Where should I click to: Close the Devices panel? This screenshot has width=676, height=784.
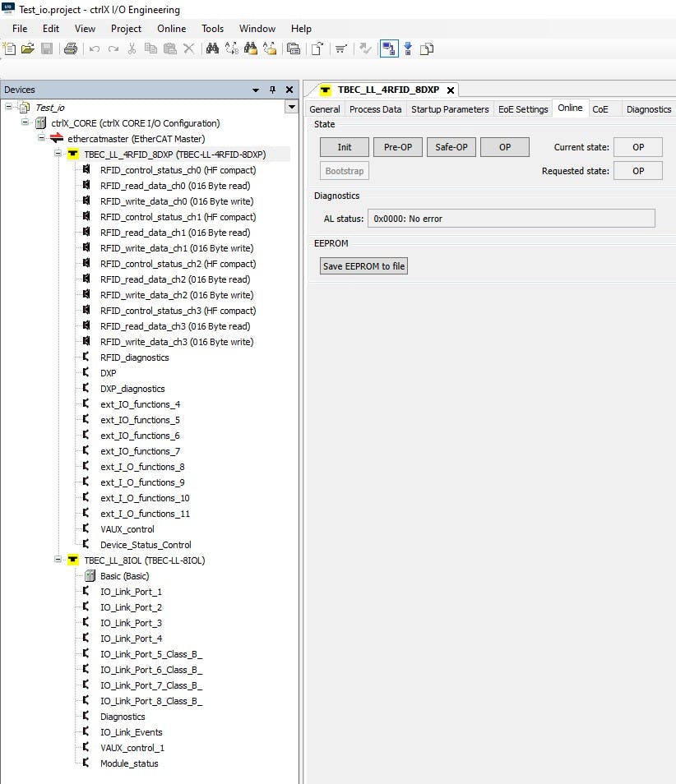click(x=289, y=90)
